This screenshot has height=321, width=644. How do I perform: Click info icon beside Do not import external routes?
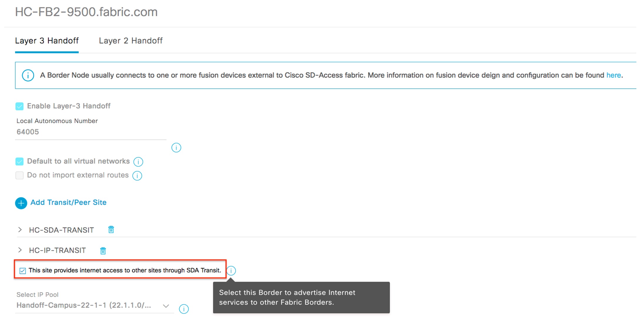pos(137,175)
